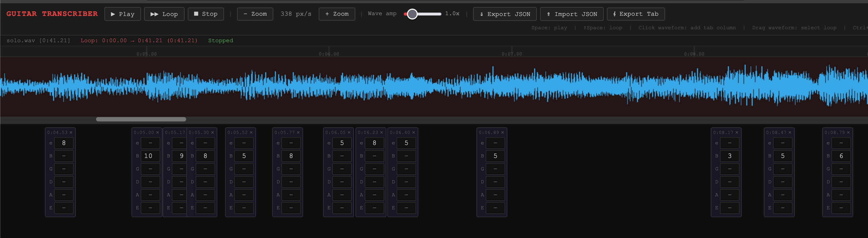Start looping with the Loop button
868x238 pixels.
(x=164, y=14)
